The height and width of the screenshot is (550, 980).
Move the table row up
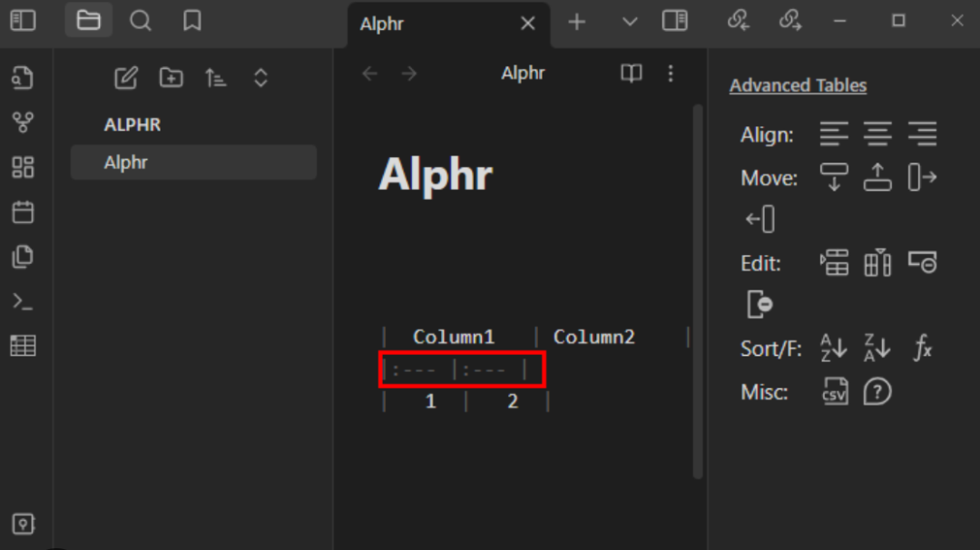(878, 178)
